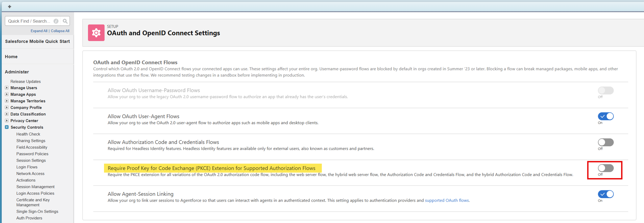Collapse the Security Controls tree node
The height and width of the screenshot is (223, 644).
(7, 127)
